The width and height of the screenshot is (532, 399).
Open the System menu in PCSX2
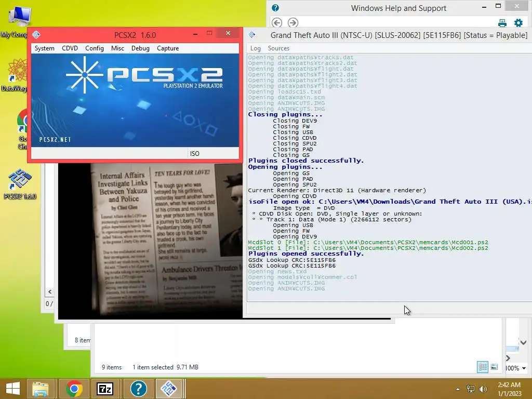pos(45,48)
